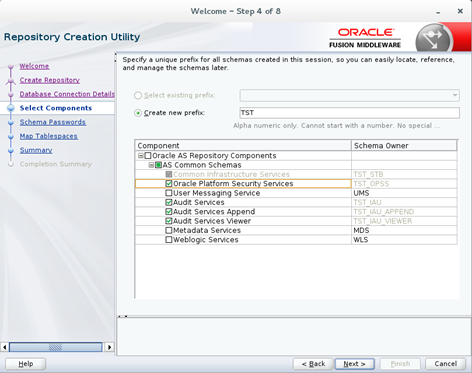Select the TST_STB schema owner cell

tap(404, 174)
